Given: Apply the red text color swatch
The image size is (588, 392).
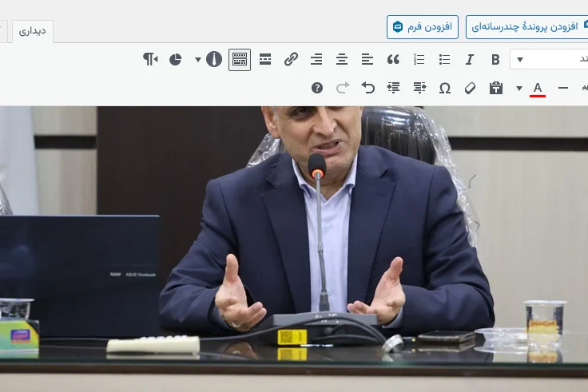Looking at the screenshot, I should 538,88.
